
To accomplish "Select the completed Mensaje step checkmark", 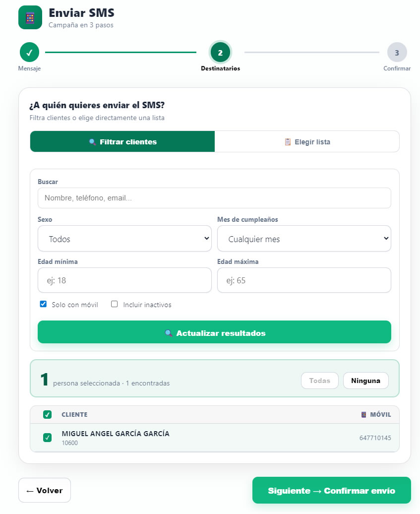I will tap(29, 51).
